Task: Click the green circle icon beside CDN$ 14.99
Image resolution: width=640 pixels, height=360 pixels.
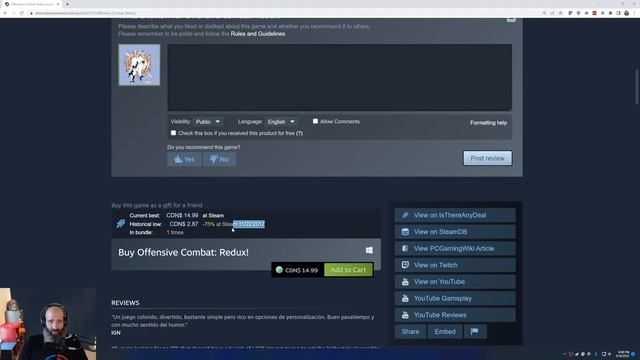Action: [279, 270]
